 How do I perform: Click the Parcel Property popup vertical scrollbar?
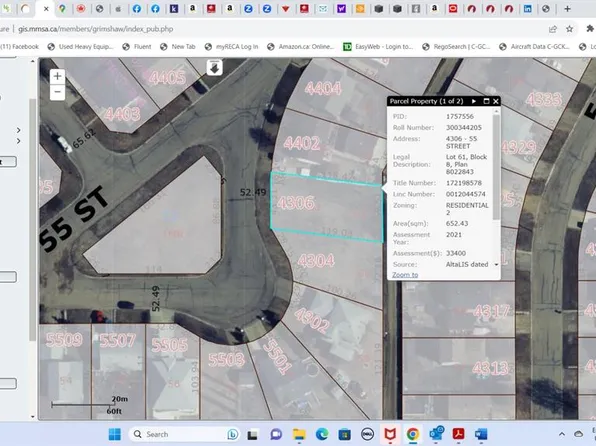(496, 167)
